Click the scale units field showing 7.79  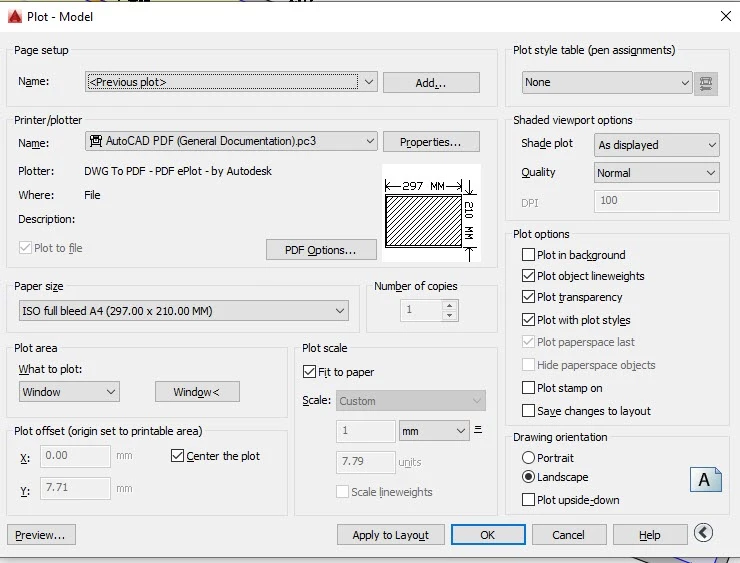point(365,462)
